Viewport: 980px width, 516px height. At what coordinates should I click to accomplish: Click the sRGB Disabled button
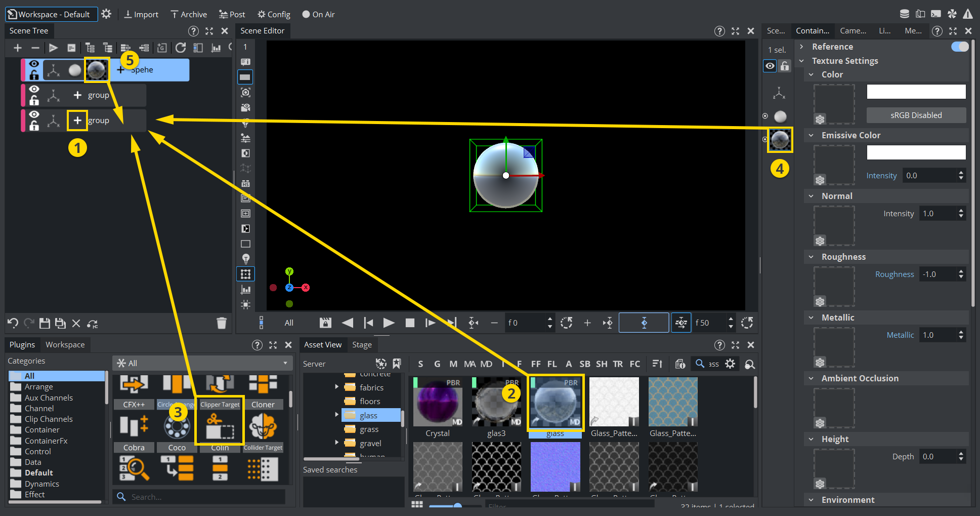click(x=916, y=115)
